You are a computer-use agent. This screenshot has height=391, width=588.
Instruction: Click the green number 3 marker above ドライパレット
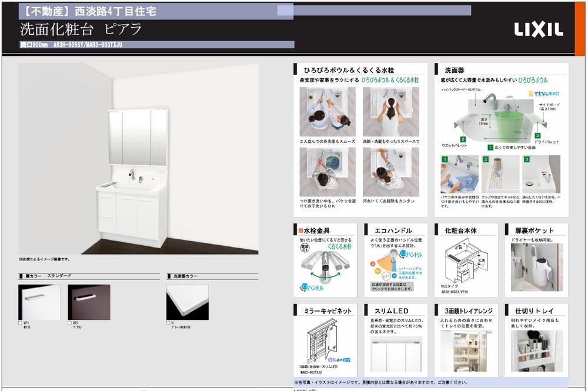537,136
